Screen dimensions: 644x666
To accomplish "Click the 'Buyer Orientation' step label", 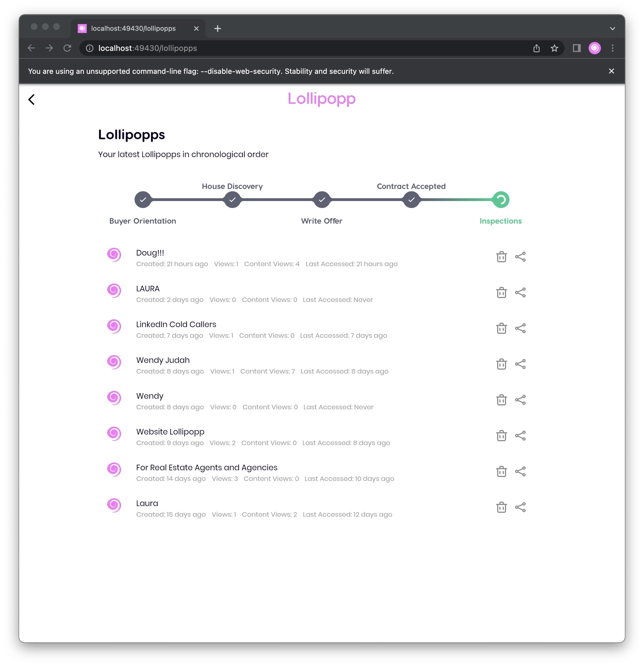I will (143, 221).
